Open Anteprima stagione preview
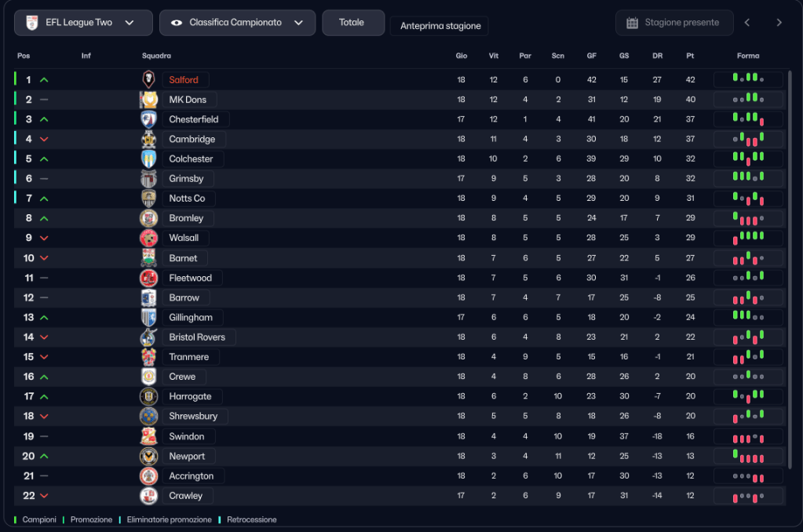This screenshot has width=803, height=532. [x=440, y=26]
